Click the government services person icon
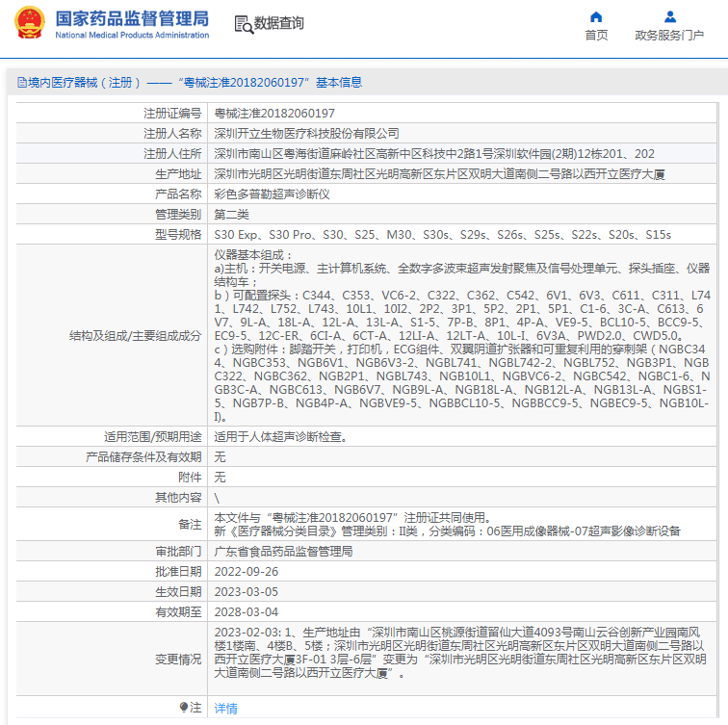The height and width of the screenshot is (725, 728). 670,17
